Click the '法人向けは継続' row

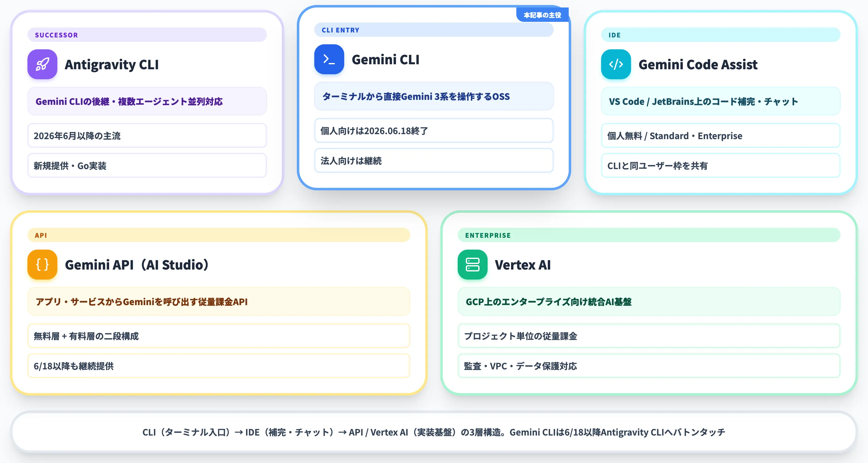434,160
